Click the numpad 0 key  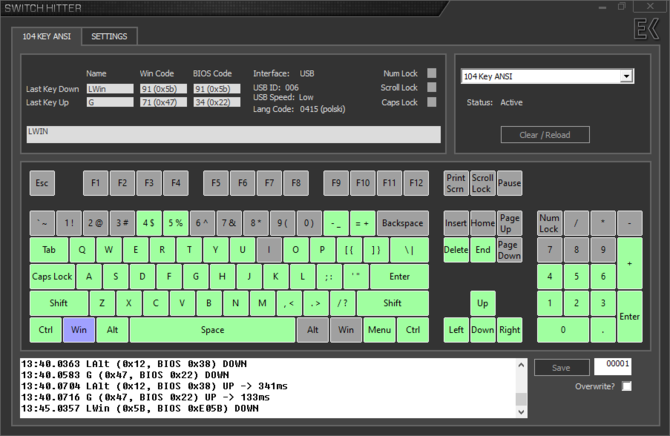coord(563,330)
